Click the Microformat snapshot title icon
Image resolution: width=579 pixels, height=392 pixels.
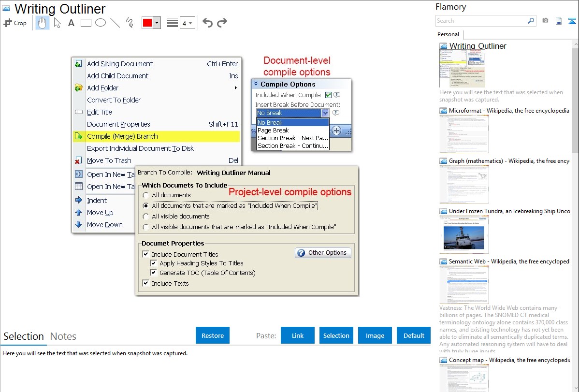tap(443, 111)
